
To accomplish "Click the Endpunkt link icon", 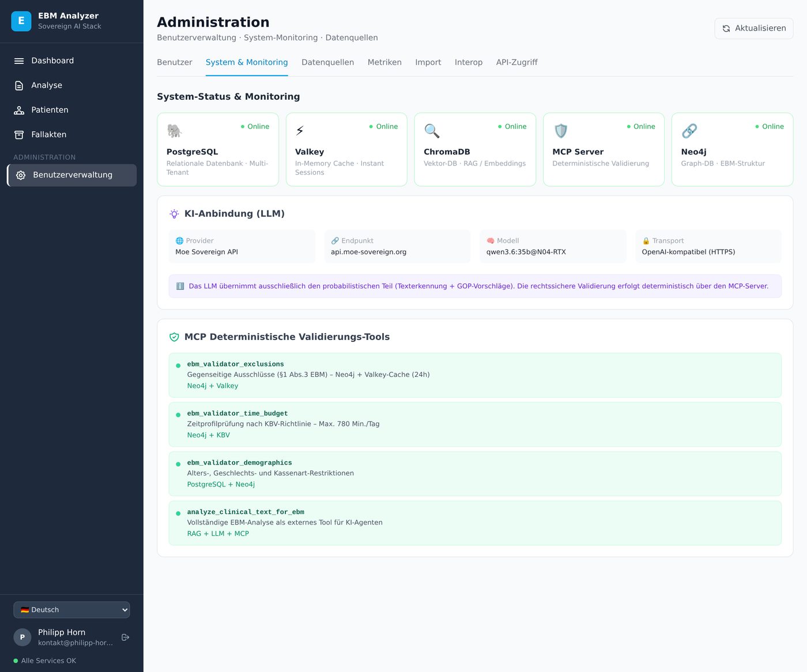I will [335, 241].
